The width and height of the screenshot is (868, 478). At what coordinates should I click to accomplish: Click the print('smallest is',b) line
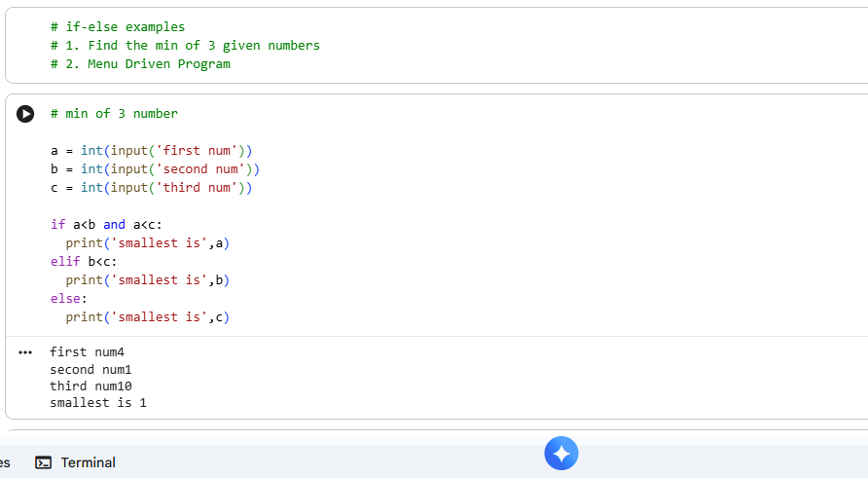click(147, 280)
